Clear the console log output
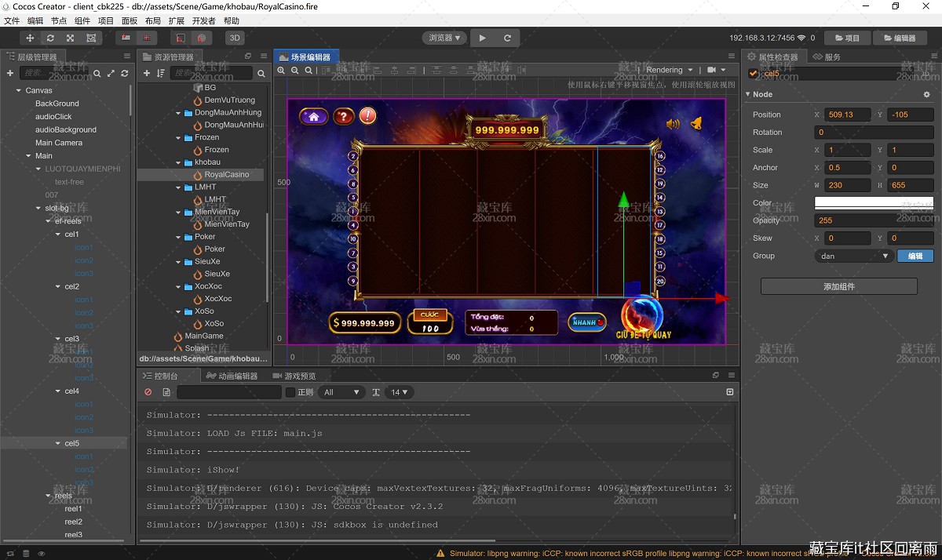The width and height of the screenshot is (942, 560). click(148, 392)
